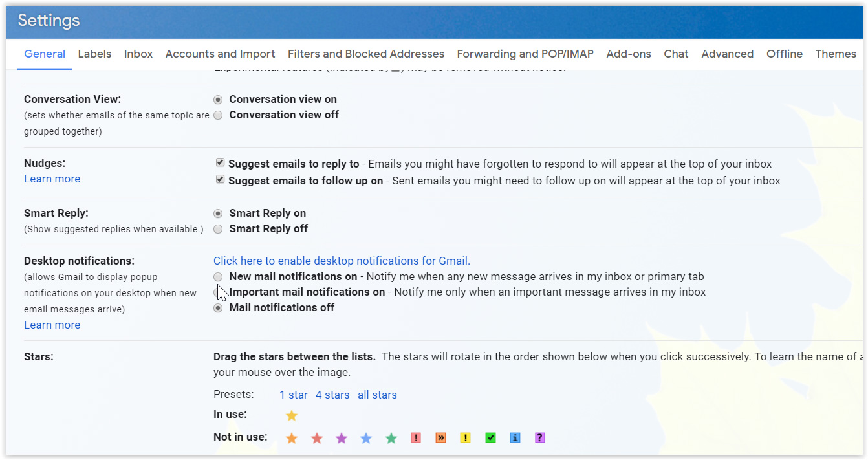Click link to enable desktop notifications for Gmail
Image resolution: width=868 pixels, height=460 pixels.
[342, 261]
